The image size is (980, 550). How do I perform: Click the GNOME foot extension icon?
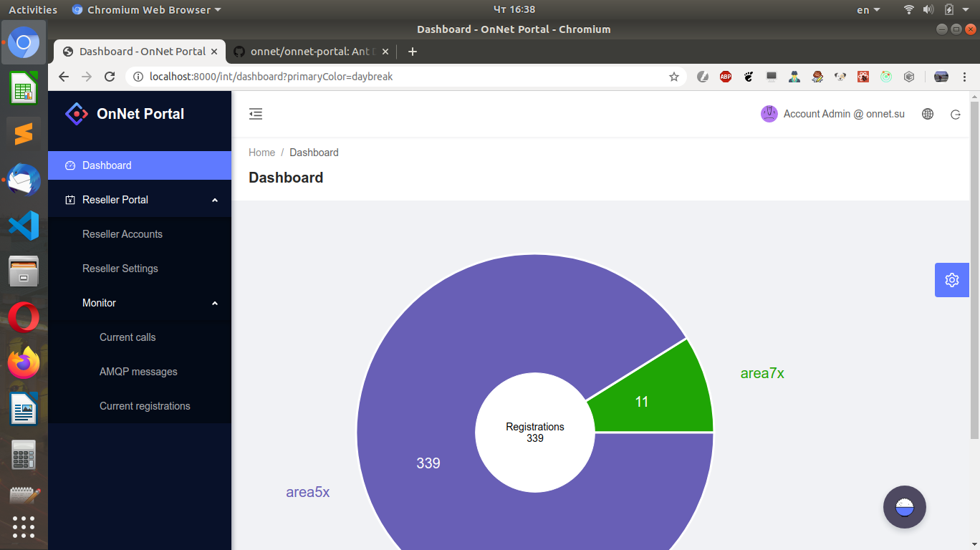coord(749,77)
